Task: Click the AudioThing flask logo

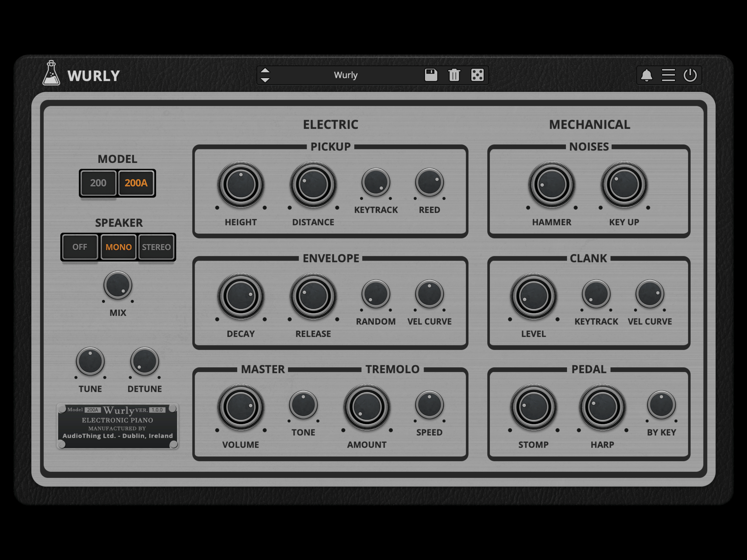Action: [x=51, y=73]
